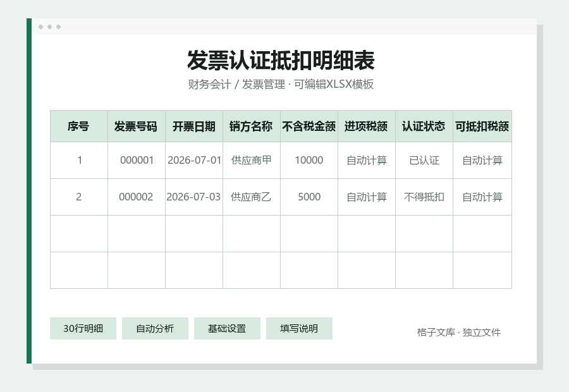Click the 不得抵扣 status cell
This screenshot has height=392, width=569.
pyautogui.click(x=424, y=197)
